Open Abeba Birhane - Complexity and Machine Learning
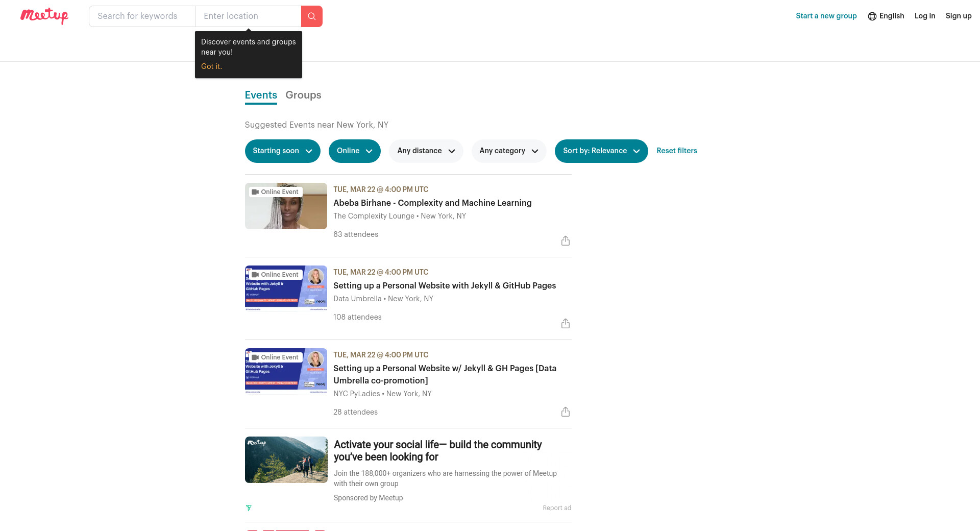 [x=432, y=203]
